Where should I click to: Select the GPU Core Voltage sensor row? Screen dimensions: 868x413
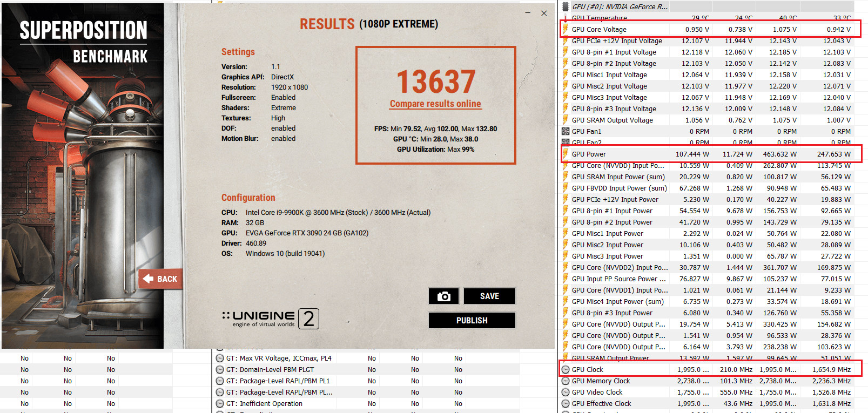(707, 29)
